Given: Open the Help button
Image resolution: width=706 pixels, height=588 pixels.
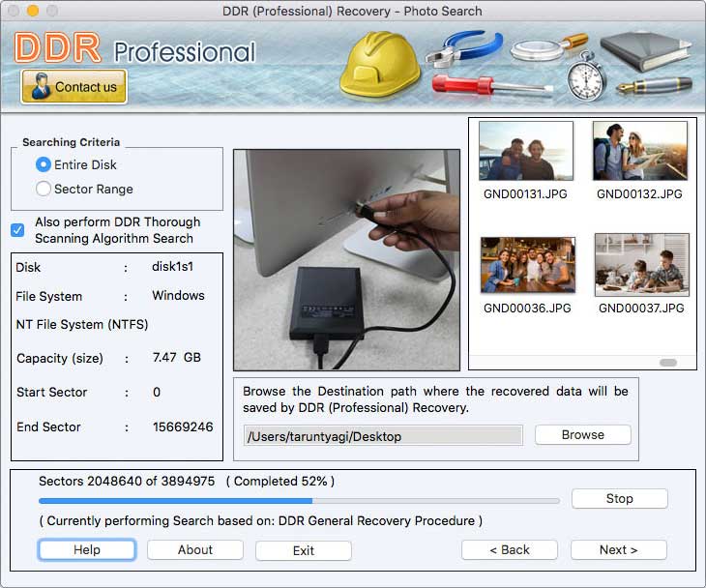Looking at the screenshot, I should pyautogui.click(x=87, y=549).
